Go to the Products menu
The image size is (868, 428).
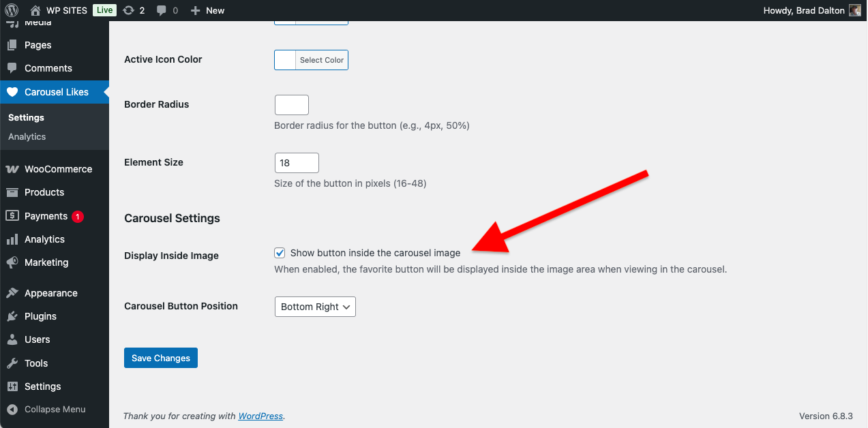click(44, 192)
